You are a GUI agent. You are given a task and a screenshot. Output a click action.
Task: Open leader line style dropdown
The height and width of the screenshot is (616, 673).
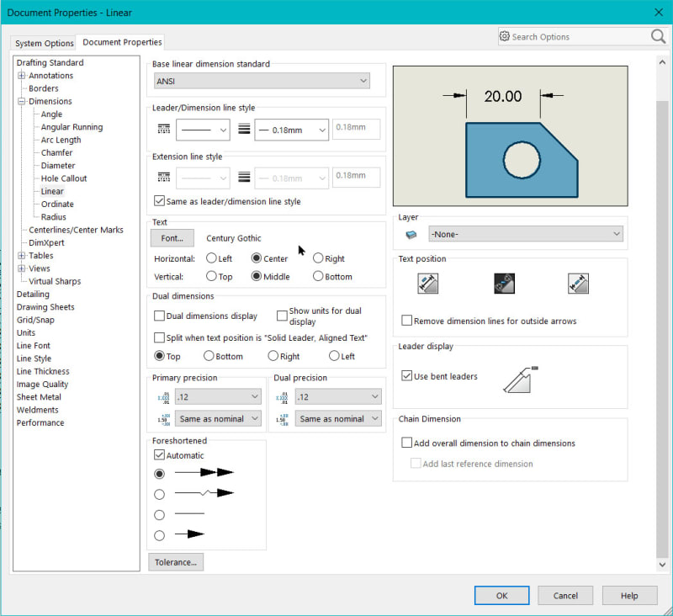[203, 130]
